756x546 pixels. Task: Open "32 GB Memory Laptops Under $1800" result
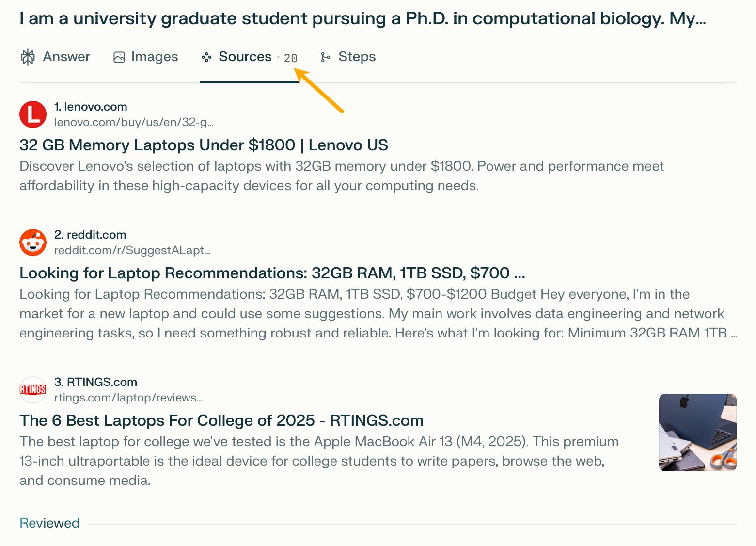pyautogui.click(x=204, y=145)
